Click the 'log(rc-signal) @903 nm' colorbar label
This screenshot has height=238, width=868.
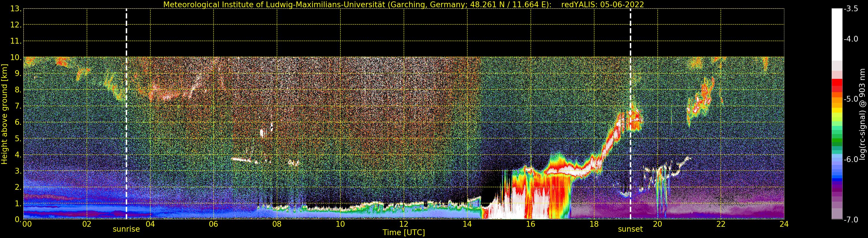(x=863, y=114)
